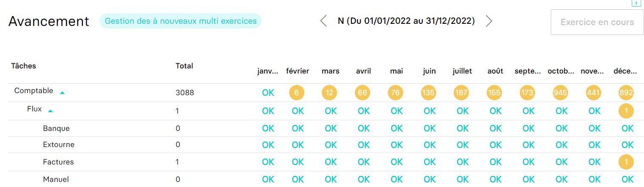The width and height of the screenshot is (644, 187).
Task: Click the Exercice en cours button
Action: (x=597, y=22)
